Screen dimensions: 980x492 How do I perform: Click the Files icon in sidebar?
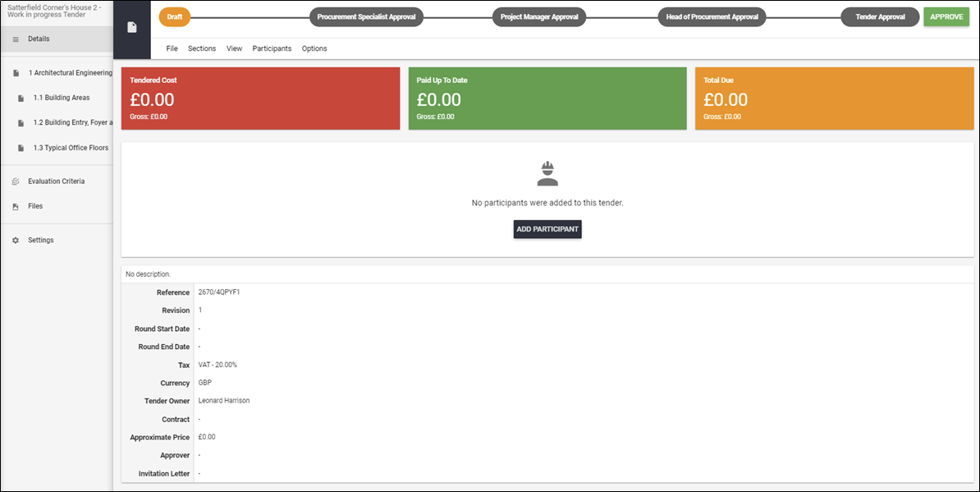(16, 206)
